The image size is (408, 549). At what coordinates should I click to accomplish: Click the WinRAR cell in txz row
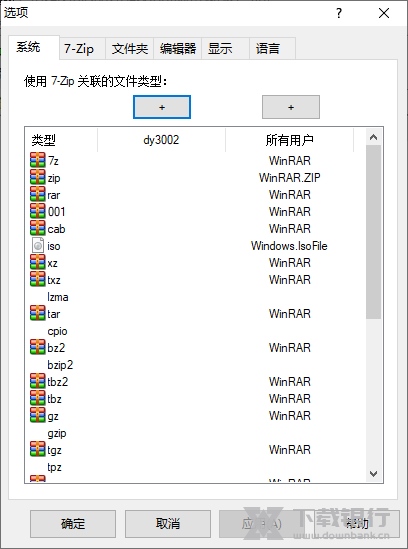pyautogui.click(x=290, y=280)
